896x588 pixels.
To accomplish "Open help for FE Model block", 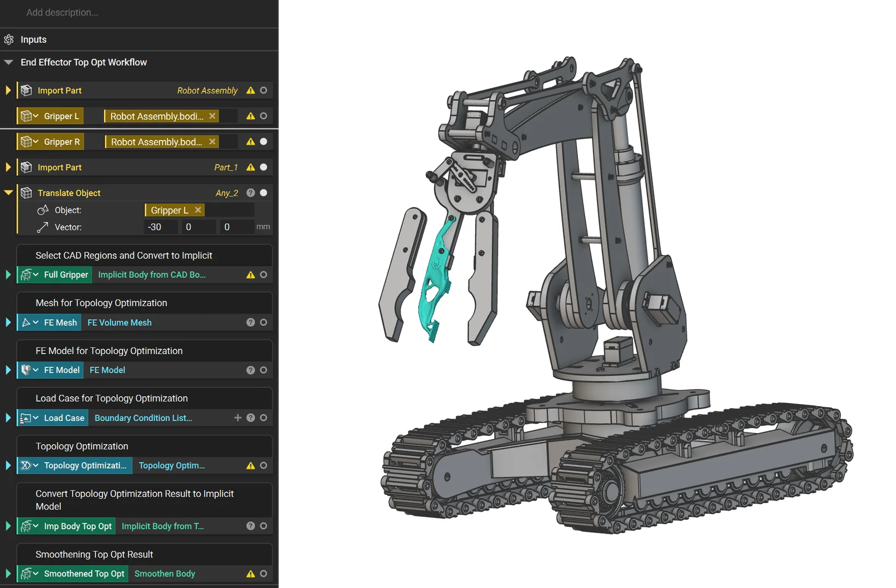I will coord(251,370).
